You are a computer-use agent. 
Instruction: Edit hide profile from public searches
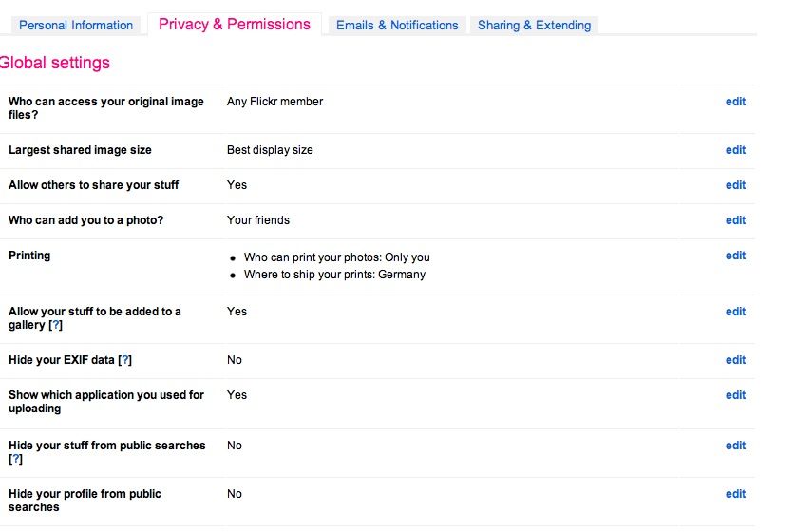click(x=735, y=494)
